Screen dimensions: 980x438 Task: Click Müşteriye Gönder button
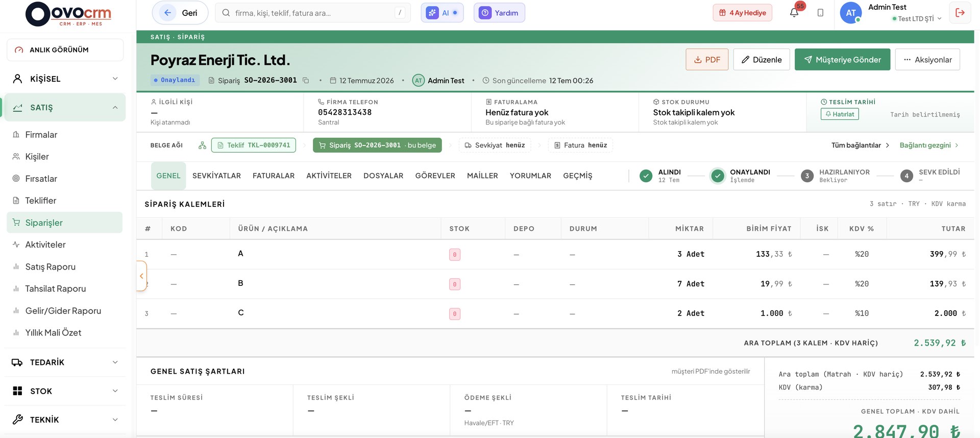842,60
